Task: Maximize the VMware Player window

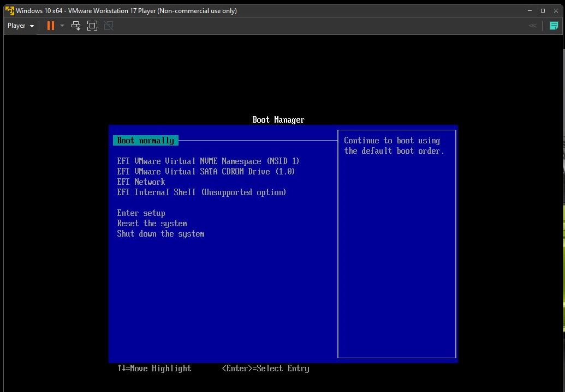Action: 543,10
